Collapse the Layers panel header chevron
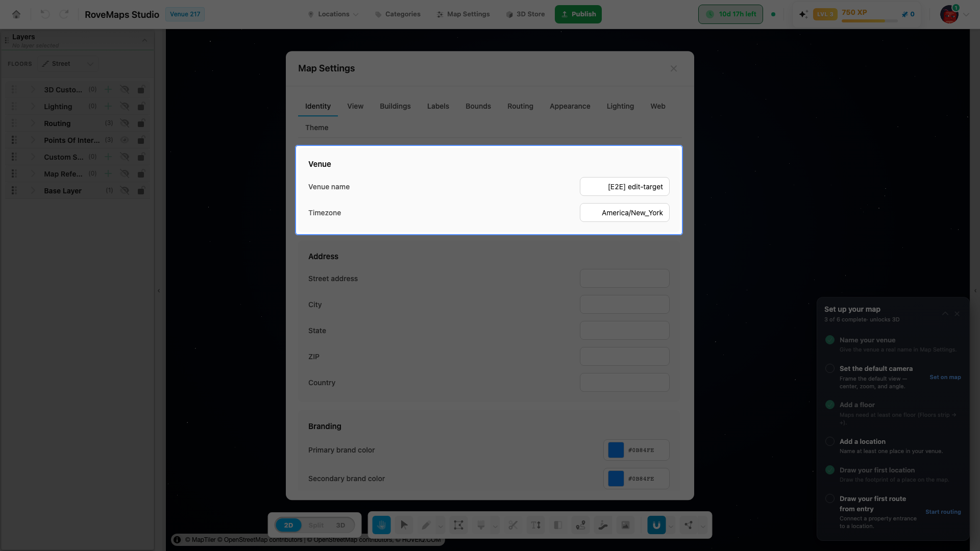Image resolution: width=980 pixels, height=551 pixels. [144, 40]
